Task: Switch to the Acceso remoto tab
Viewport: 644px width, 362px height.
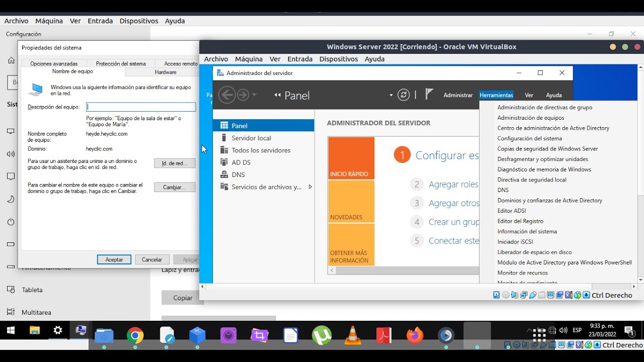Action: tap(180, 64)
